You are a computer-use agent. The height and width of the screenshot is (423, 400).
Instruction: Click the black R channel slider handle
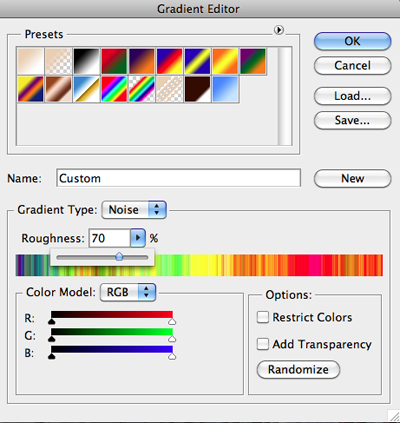click(x=51, y=321)
